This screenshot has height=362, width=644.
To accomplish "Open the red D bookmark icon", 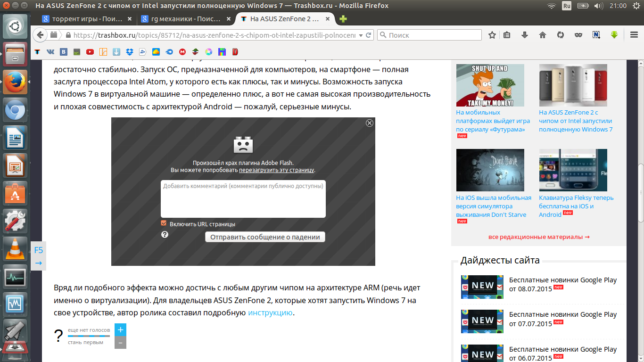I will 235,52.
